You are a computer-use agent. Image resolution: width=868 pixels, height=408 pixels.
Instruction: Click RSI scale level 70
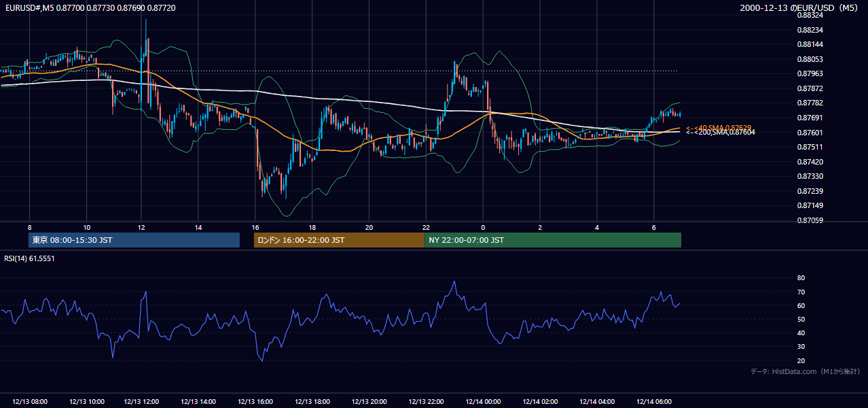801,292
